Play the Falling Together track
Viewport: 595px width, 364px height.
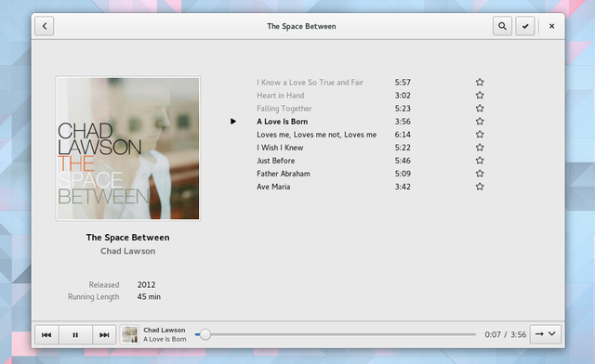pos(284,109)
